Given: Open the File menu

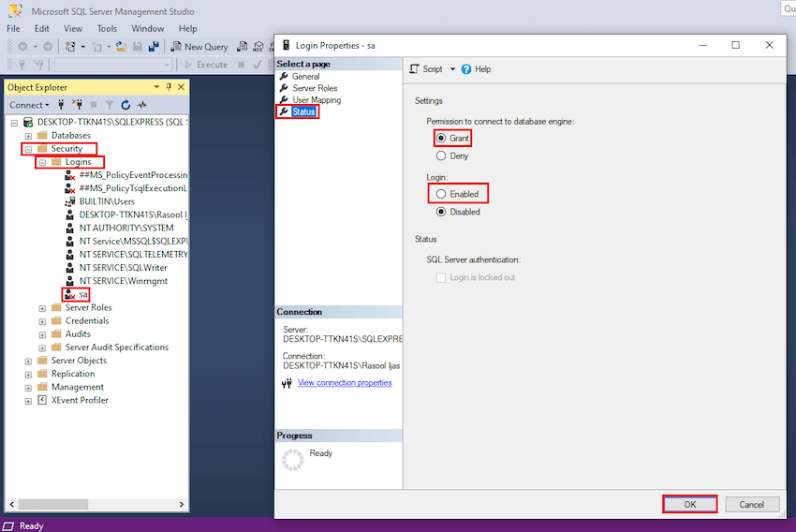Looking at the screenshot, I should [x=13, y=28].
